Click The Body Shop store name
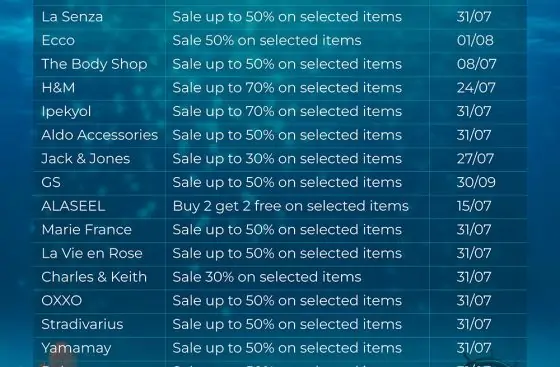The width and height of the screenshot is (560, 367). click(94, 64)
